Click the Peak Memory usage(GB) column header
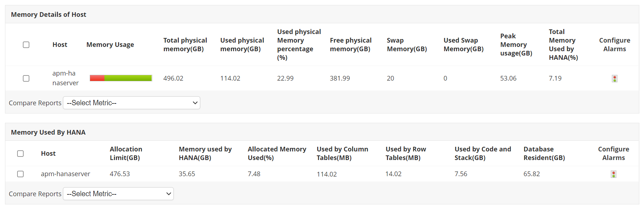The height and width of the screenshot is (208, 644). tap(516, 45)
